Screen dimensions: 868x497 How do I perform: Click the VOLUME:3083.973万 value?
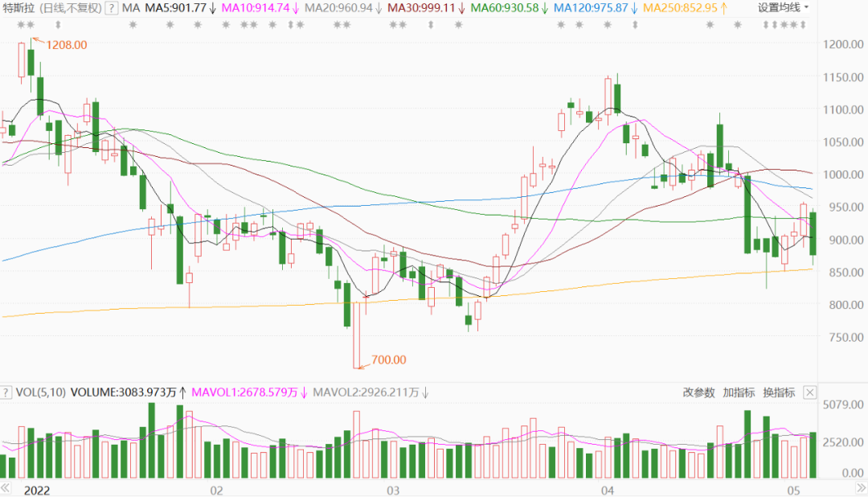(x=129, y=392)
